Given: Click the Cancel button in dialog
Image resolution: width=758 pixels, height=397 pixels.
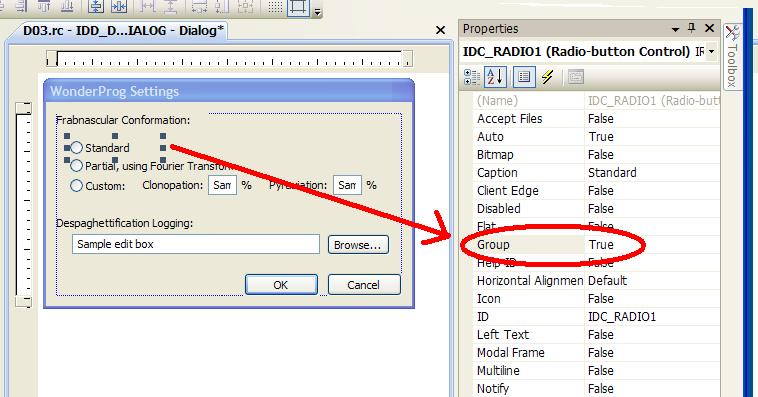Looking at the screenshot, I should coord(364,285).
